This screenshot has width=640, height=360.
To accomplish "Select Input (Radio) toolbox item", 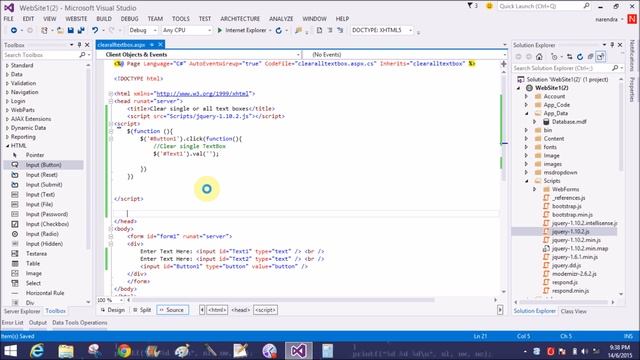I will point(42,234).
